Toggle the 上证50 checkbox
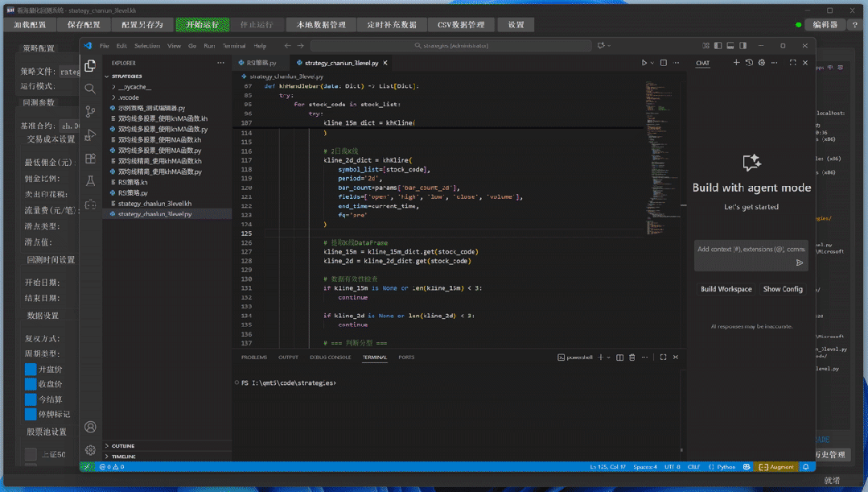This screenshot has width=868, height=492. point(31,454)
